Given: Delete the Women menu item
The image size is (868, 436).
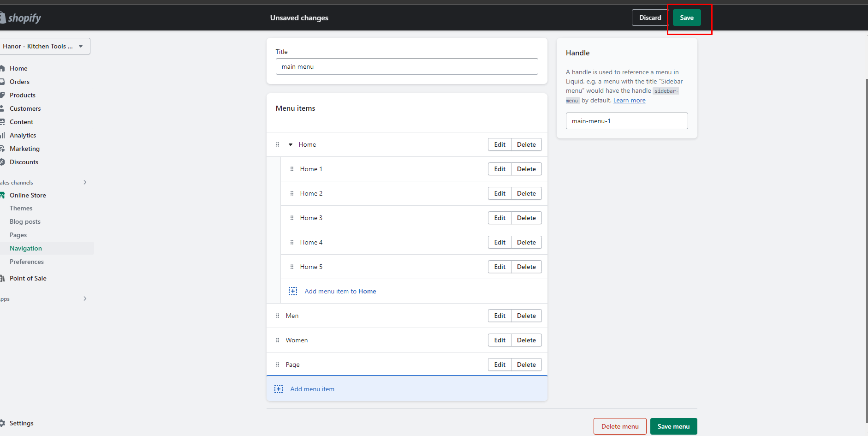Looking at the screenshot, I should tap(526, 340).
